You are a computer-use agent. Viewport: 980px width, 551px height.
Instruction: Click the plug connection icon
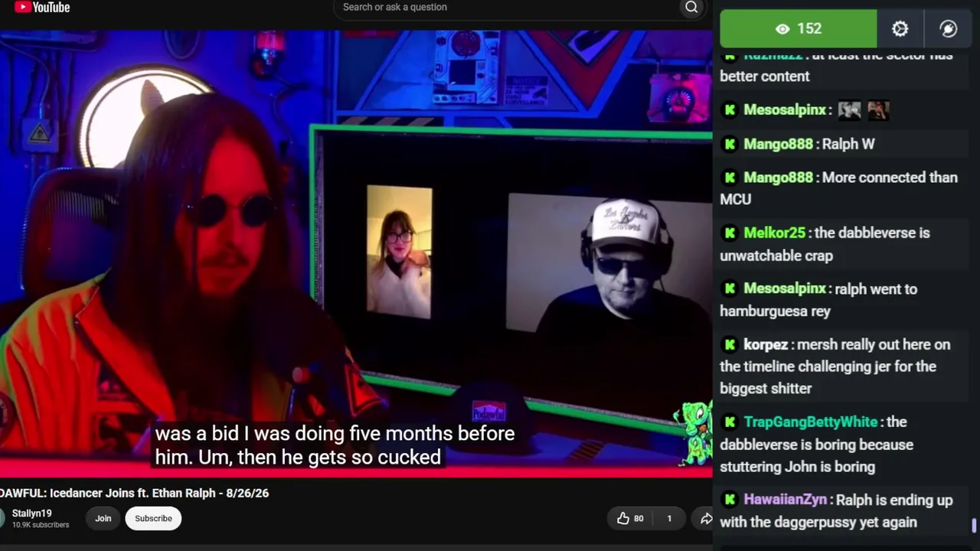click(x=948, y=28)
